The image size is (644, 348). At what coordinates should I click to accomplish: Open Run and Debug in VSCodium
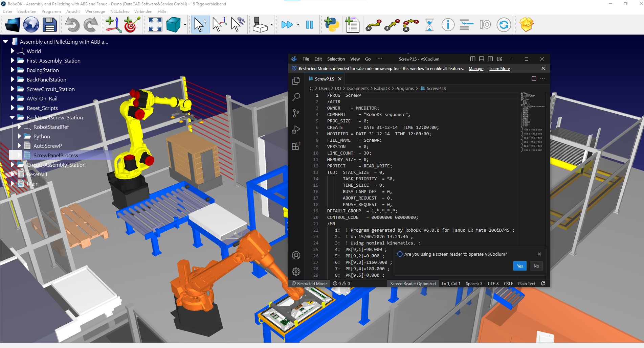(296, 130)
